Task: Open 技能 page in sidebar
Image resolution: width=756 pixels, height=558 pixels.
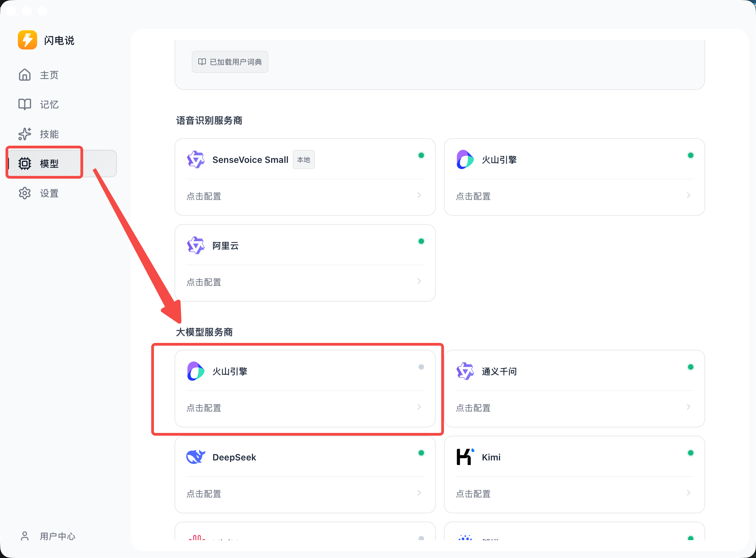Action: [x=62, y=134]
